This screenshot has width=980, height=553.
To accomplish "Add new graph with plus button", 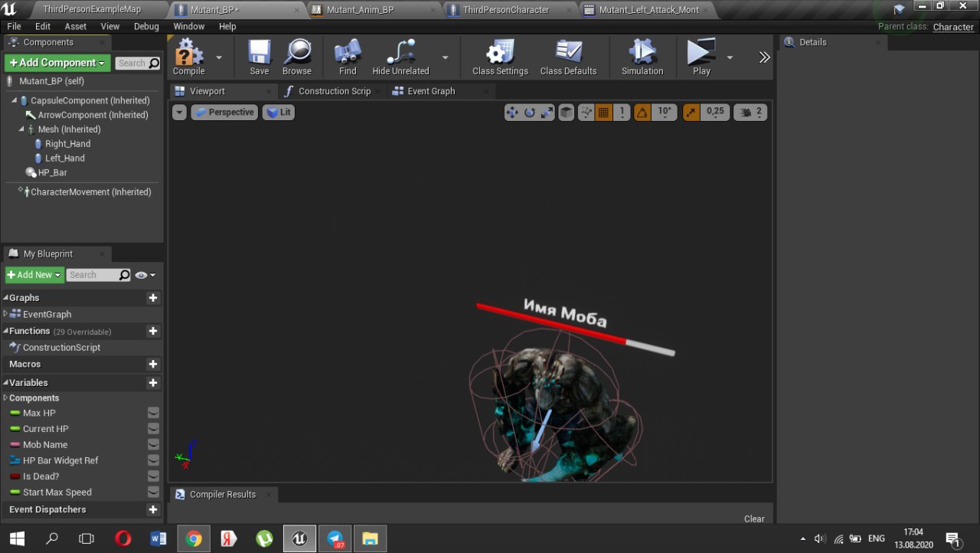I will (153, 298).
